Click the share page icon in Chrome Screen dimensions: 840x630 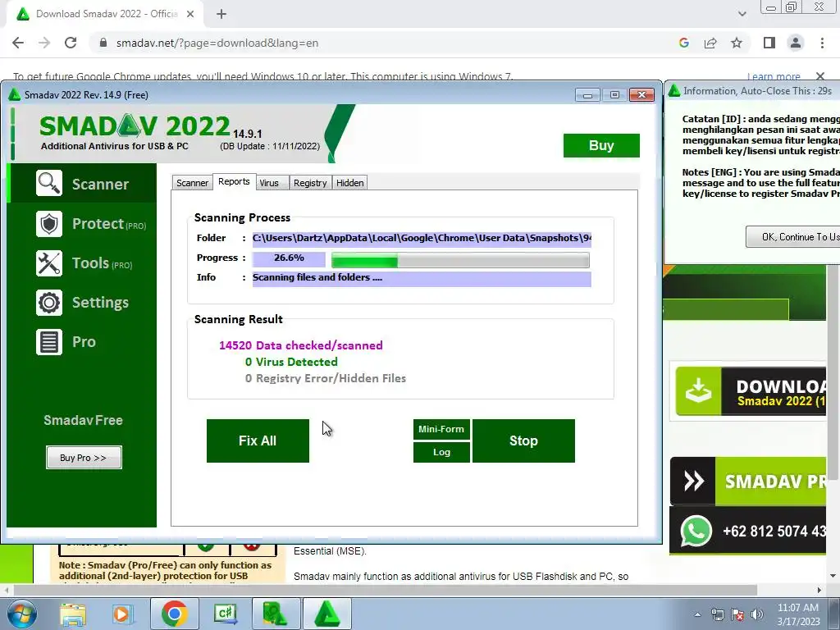point(710,43)
